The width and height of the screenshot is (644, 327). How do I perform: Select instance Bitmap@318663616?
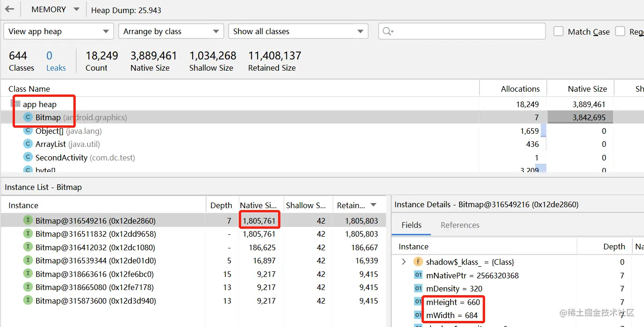193,274
